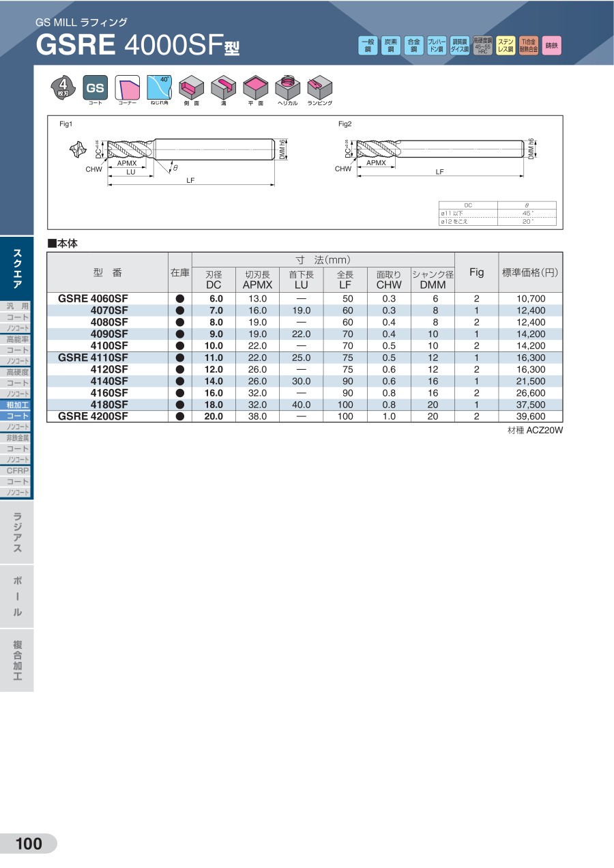Viewport: 614px width, 868px height.
Task: Click model number GSRE 4060SF
Action: click(93, 299)
